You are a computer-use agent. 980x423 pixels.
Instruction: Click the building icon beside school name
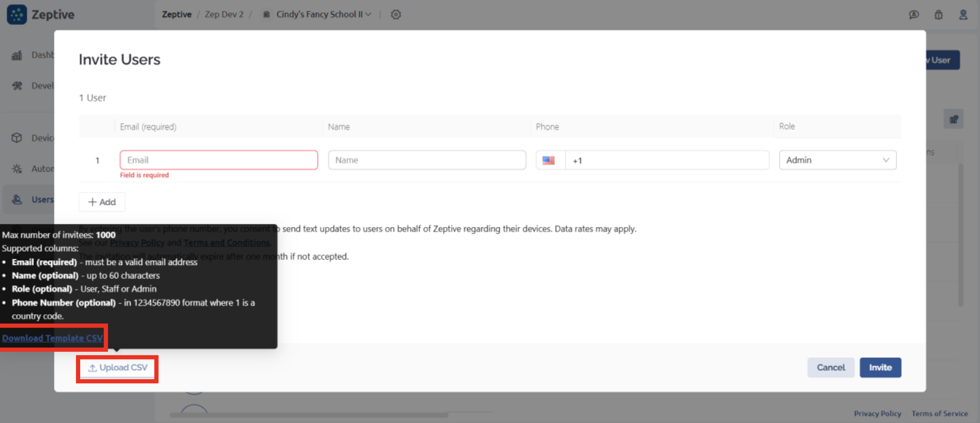click(267, 14)
